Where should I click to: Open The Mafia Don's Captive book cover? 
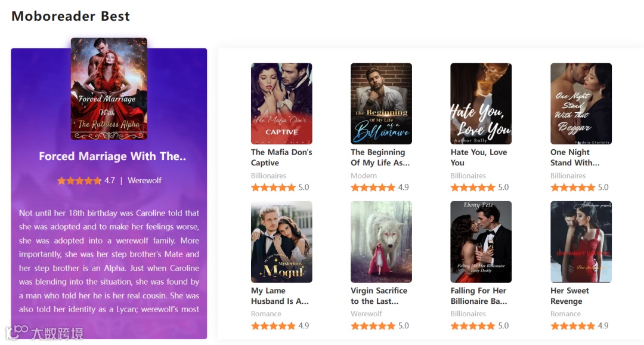(x=281, y=103)
